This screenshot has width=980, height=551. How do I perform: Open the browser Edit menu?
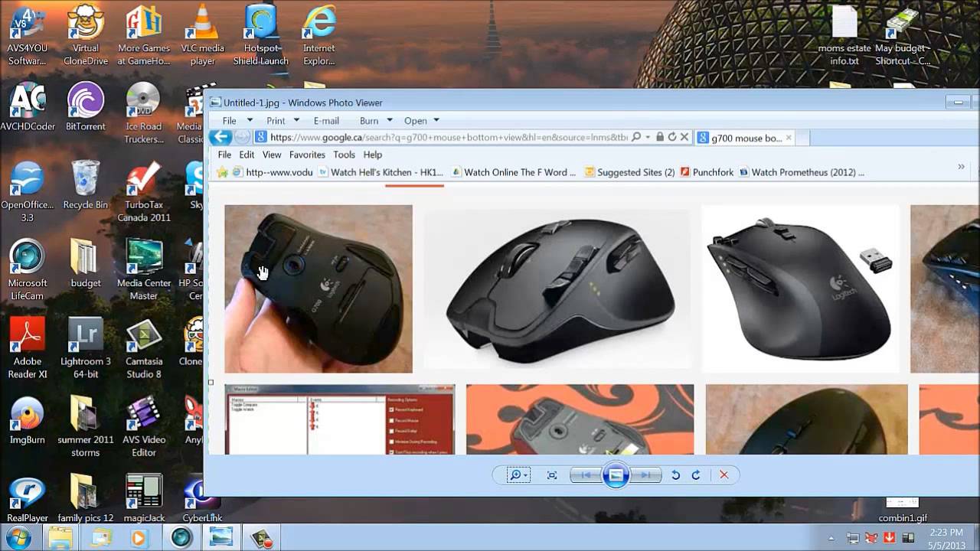[x=247, y=155]
